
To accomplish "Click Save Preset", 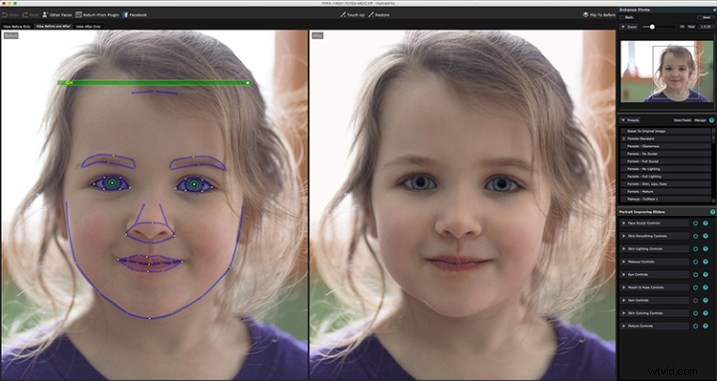I will 683,120.
